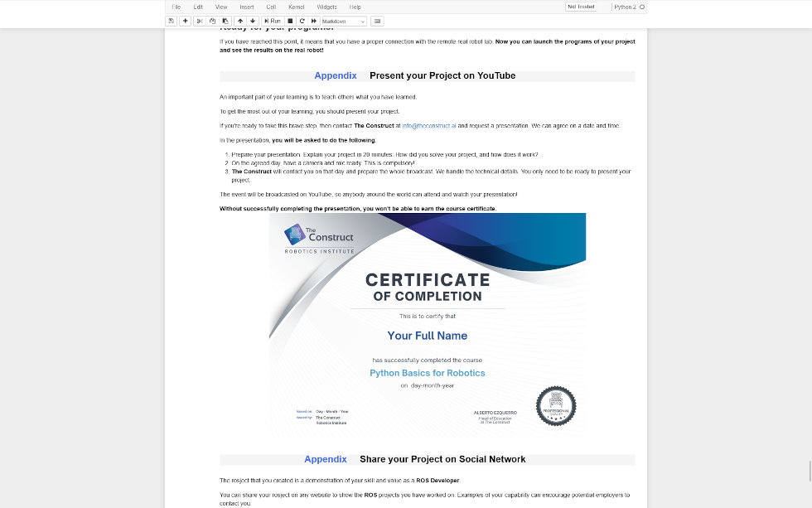Open the Widgets menu
The height and width of the screenshot is (508, 812).
tap(326, 7)
